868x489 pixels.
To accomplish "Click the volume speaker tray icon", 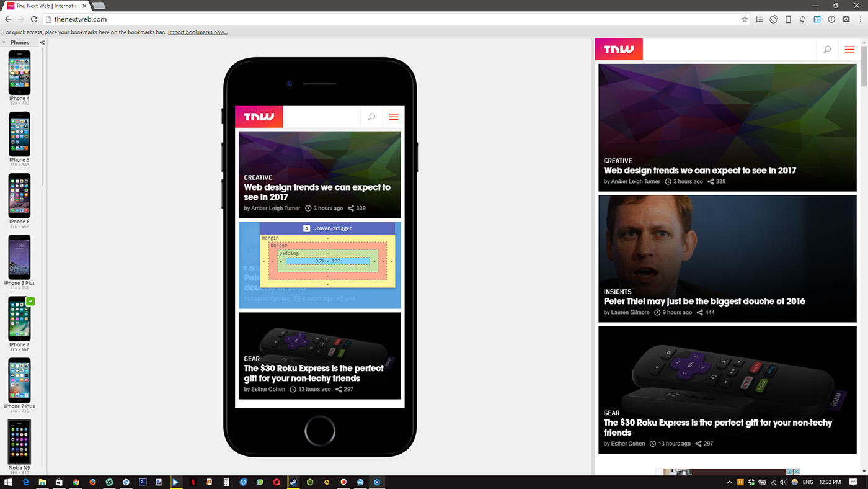I will (x=783, y=482).
